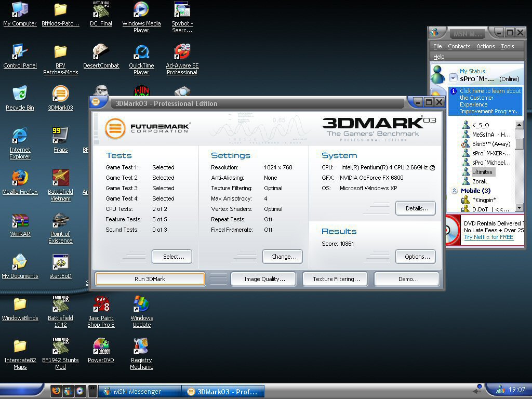The image size is (532, 399).
Task: Click the Media Player Quick Launch icon
Action: pyautogui.click(x=79, y=391)
